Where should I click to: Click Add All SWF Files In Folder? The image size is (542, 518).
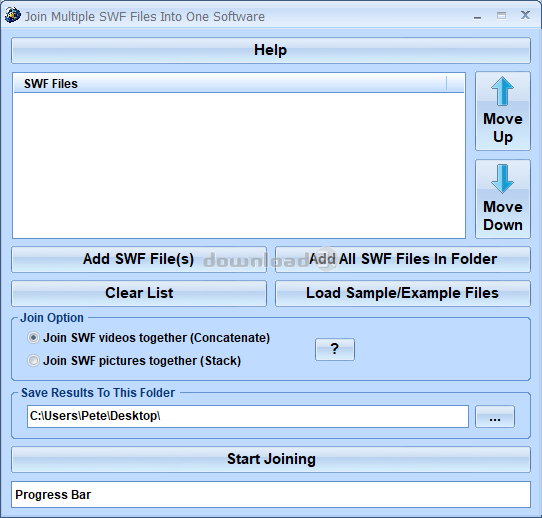click(x=403, y=259)
